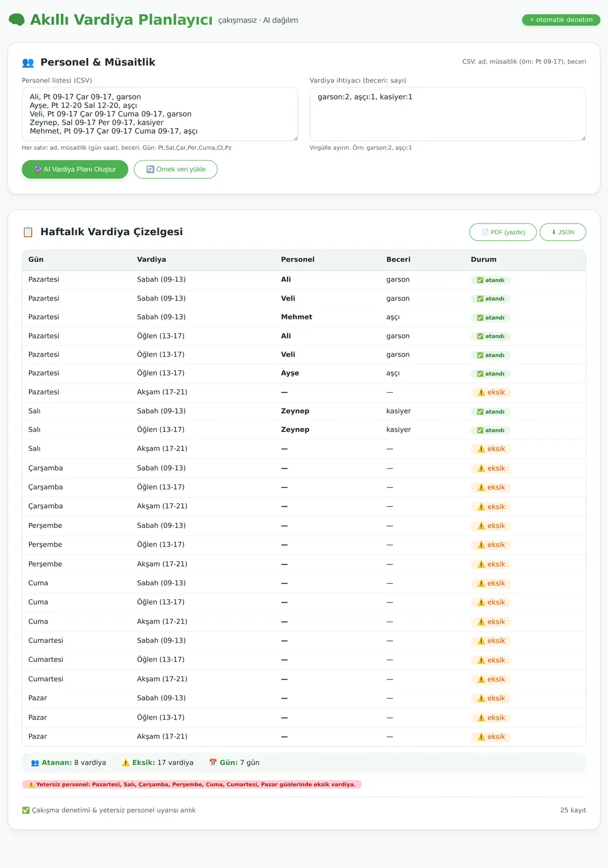
Task: Click the people icon beside Personel & Müsaitlik
Action: pyautogui.click(x=28, y=63)
